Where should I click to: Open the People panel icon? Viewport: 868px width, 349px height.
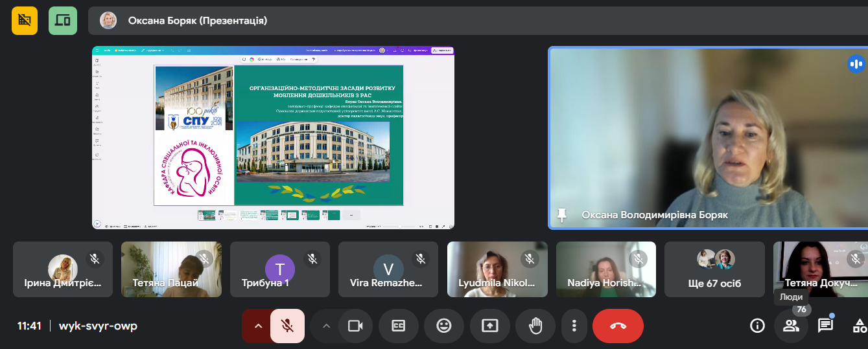coord(791,326)
